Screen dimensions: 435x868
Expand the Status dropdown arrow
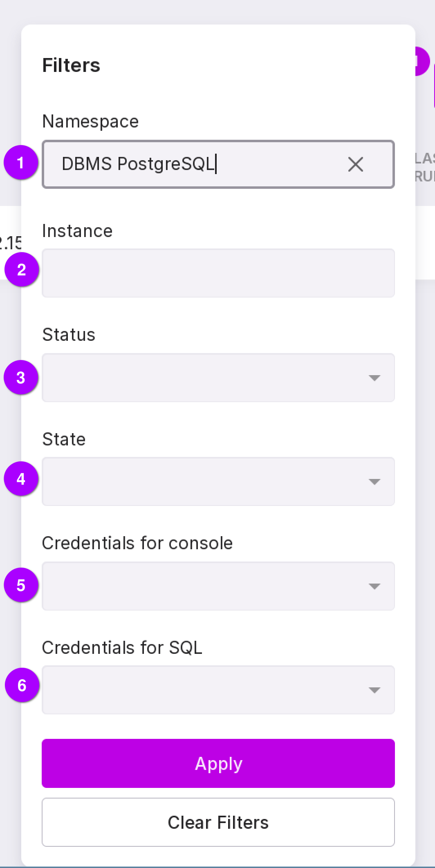[374, 378]
